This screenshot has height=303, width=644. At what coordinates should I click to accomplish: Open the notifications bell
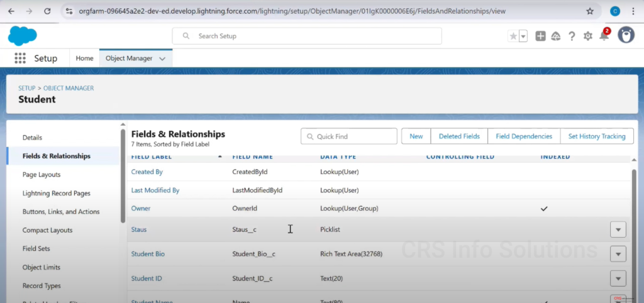604,36
